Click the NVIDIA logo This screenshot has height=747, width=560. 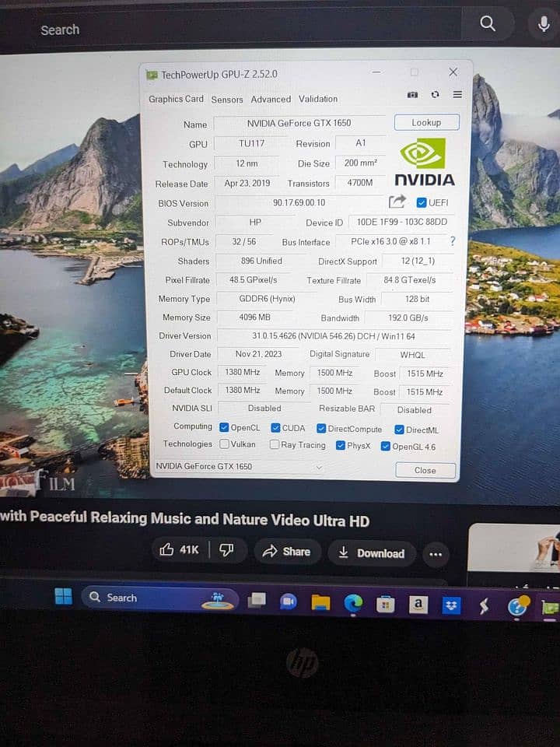424,162
